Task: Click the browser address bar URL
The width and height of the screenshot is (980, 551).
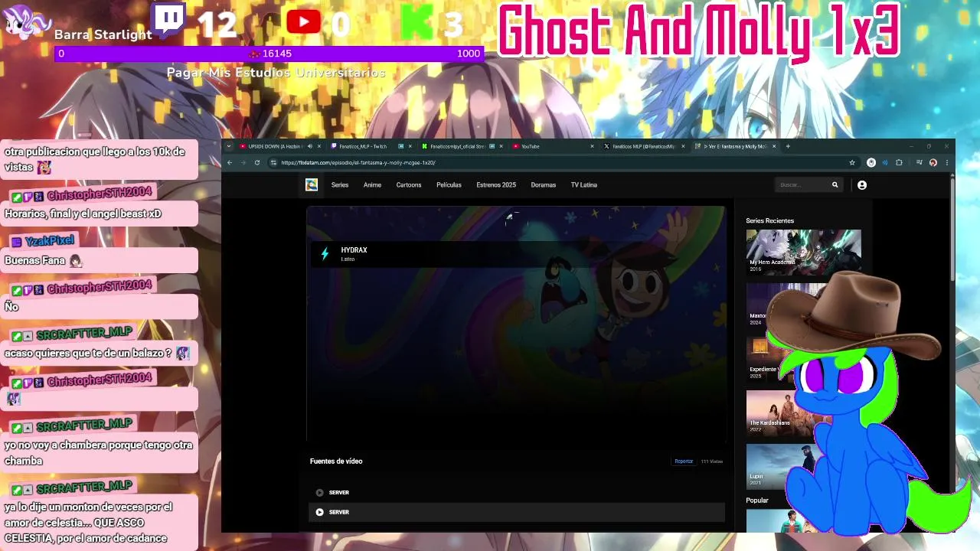Action: pos(358,162)
